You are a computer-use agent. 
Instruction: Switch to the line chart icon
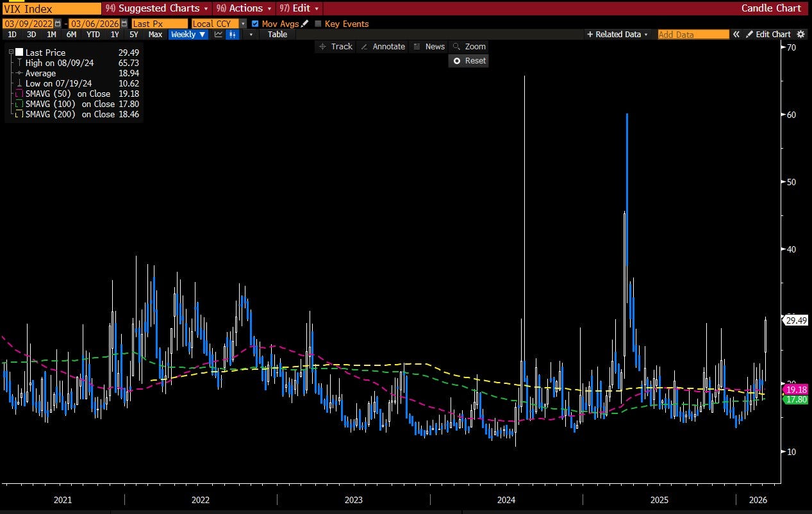pos(219,35)
